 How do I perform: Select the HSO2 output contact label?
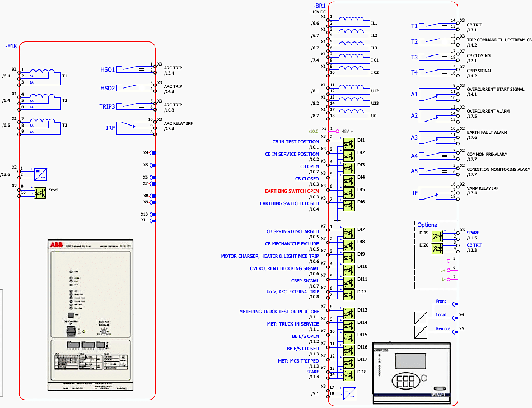pyautogui.click(x=108, y=88)
